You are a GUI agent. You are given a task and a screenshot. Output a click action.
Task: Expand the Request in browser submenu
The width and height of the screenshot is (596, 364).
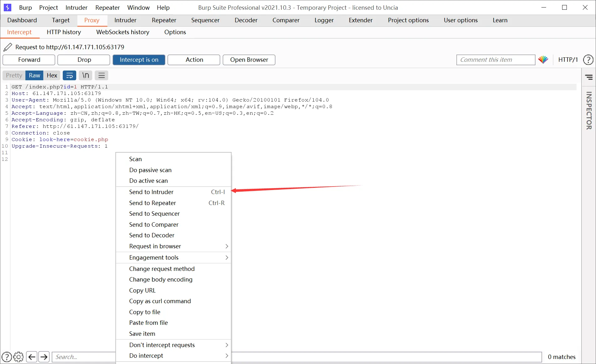click(173, 246)
